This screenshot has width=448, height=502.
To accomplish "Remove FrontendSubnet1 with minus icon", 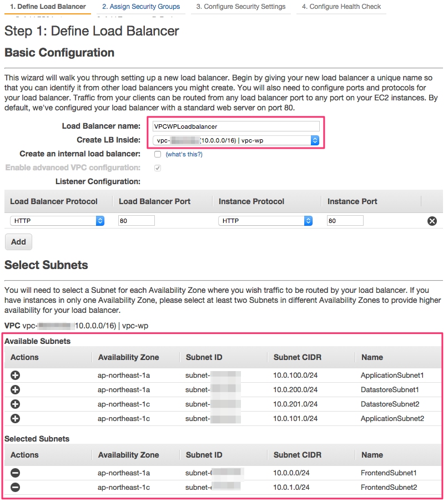I will pyautogui.click(x=15, y=473).
